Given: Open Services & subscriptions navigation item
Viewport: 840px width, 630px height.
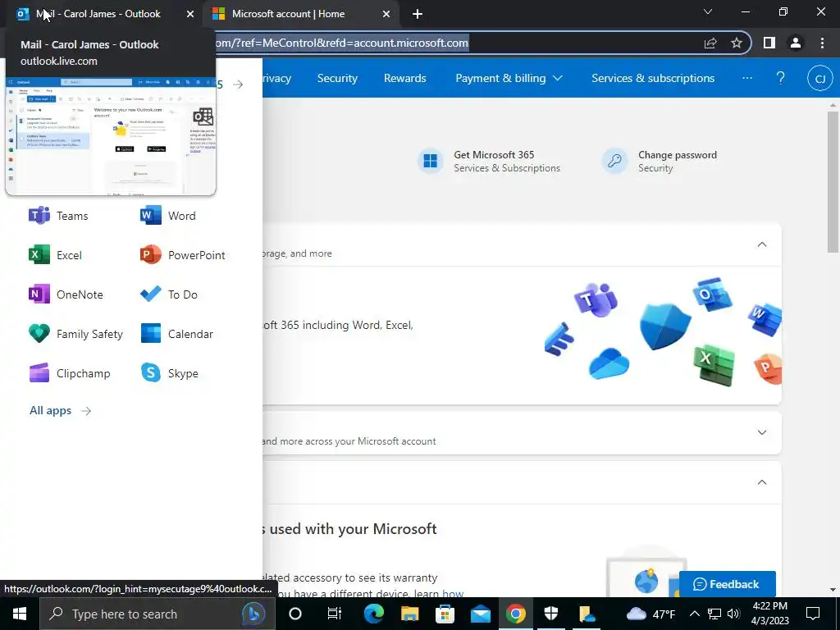Looking at the screenshot, I should tap(652, 78).
